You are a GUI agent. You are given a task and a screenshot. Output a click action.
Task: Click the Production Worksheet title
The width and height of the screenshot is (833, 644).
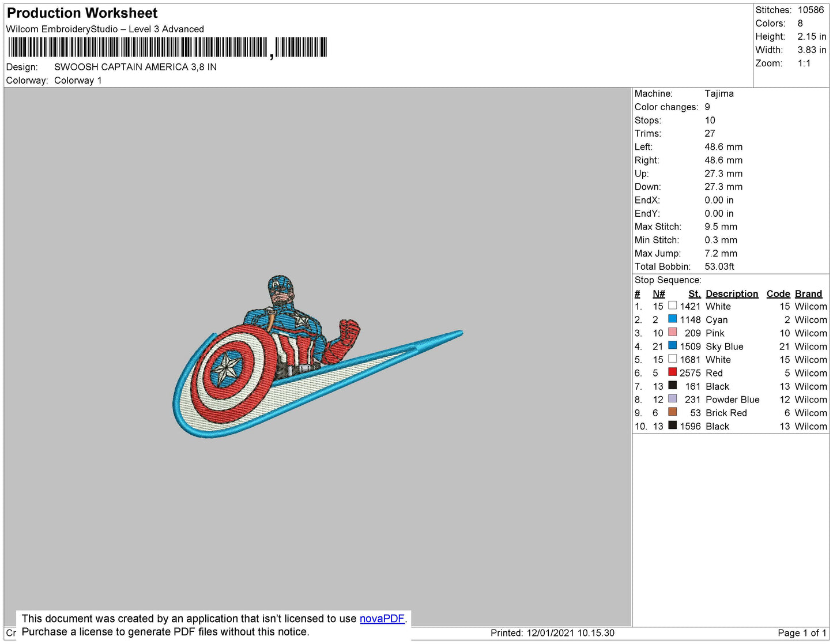(x=82, y=13)
